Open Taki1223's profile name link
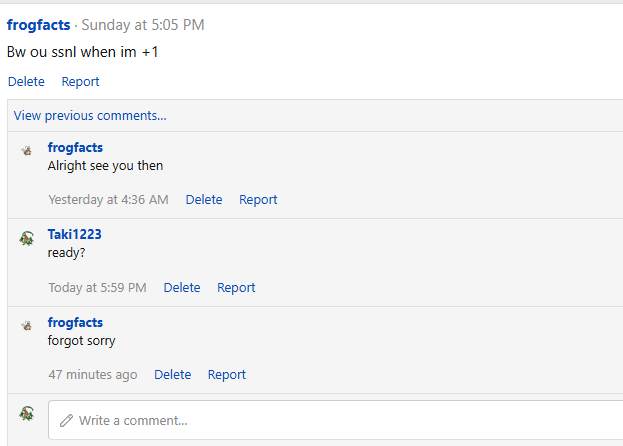The width and height of the screenshot is (623, 446). click(x=75, y=235)
